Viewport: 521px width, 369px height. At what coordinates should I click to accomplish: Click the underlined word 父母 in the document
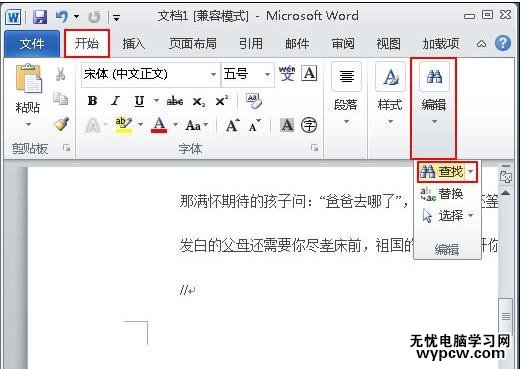(x=235, y=246)
